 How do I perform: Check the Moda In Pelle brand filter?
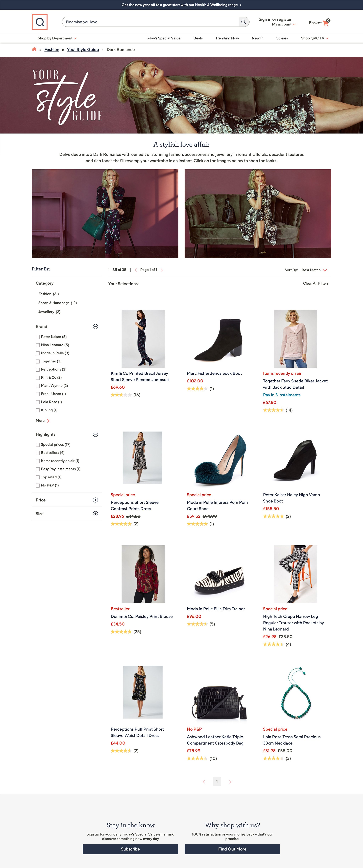point(38,353)
